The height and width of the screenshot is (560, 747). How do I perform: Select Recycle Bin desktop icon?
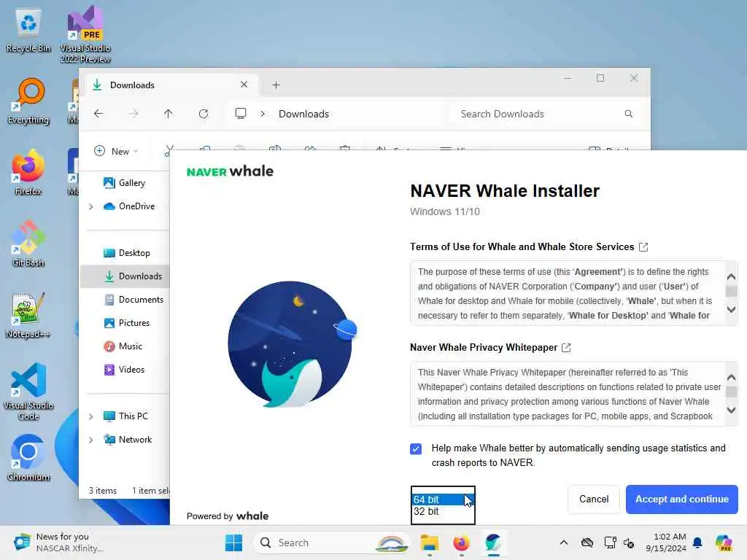tap(28, 31)
